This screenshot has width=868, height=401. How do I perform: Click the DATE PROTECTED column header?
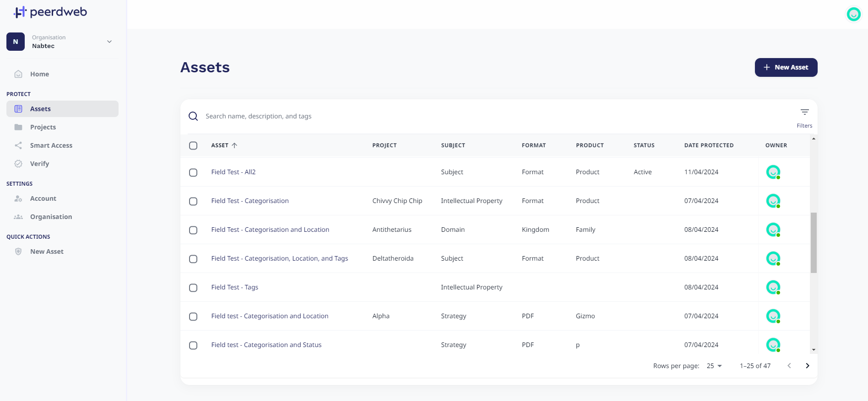pyautogui.click(x=709, y=145)
